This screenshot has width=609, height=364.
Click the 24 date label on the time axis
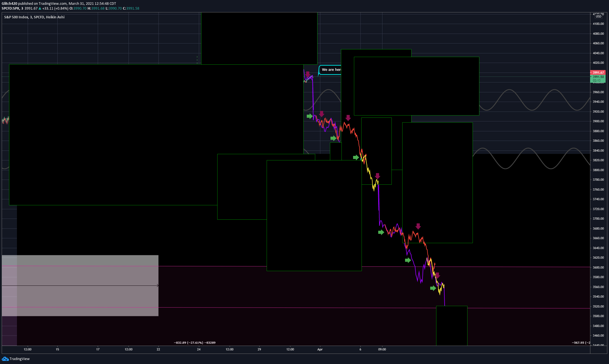[x=199, y=350]
